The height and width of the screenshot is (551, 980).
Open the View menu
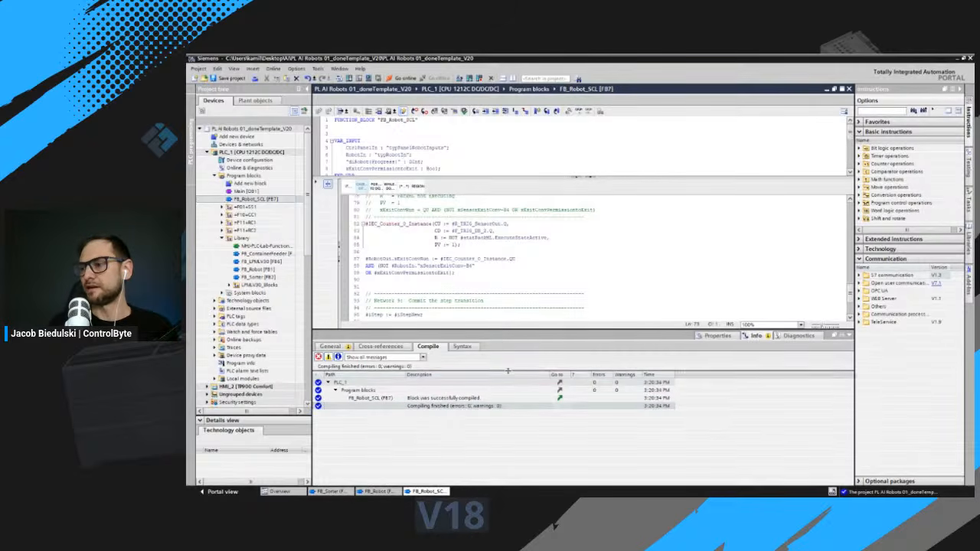(x=234, y=69)
